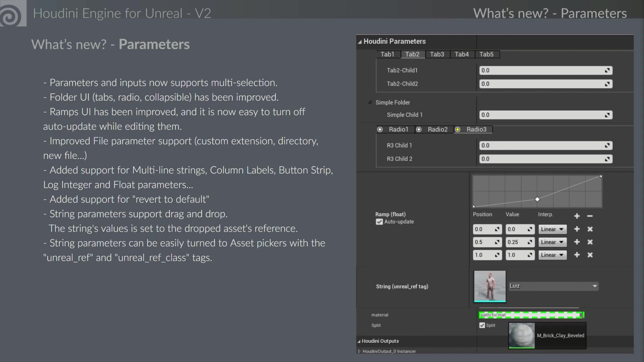Add a ramp point via header plus icon
Screen dimensions: 644x362
(x=577, y=216)
